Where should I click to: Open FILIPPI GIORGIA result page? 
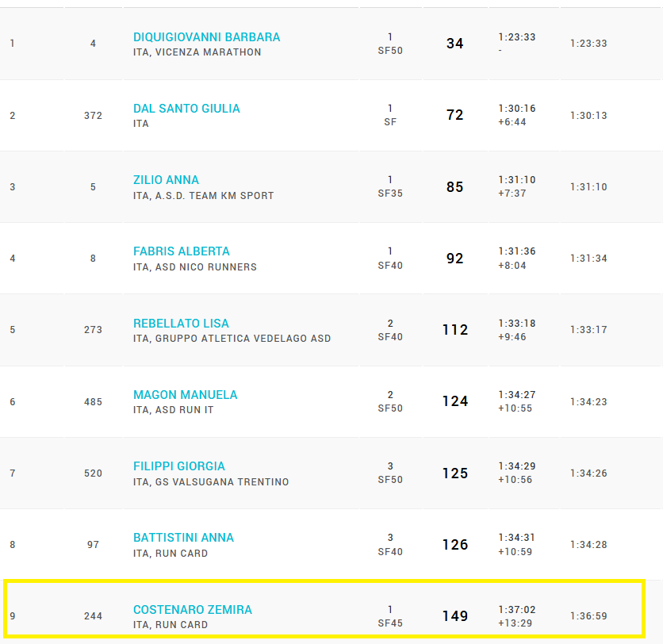click(x=178, y=466)
